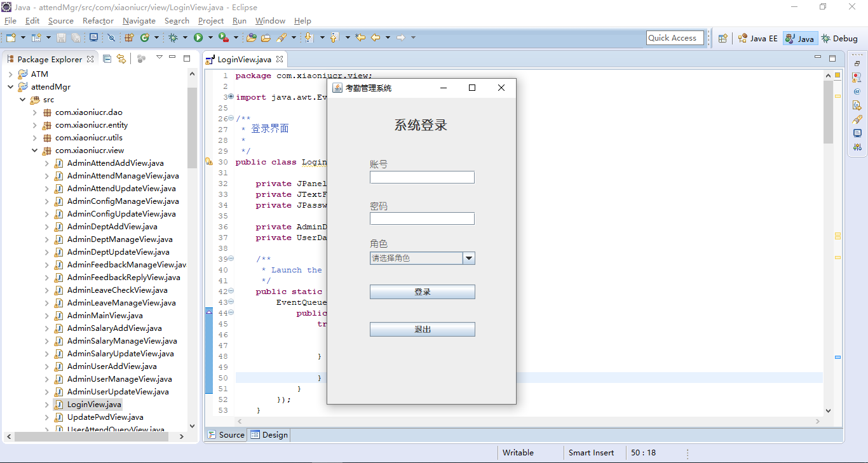868x463 pixels.
Task: Open the Debug button dropdown arrow
Action: (185, 37)
